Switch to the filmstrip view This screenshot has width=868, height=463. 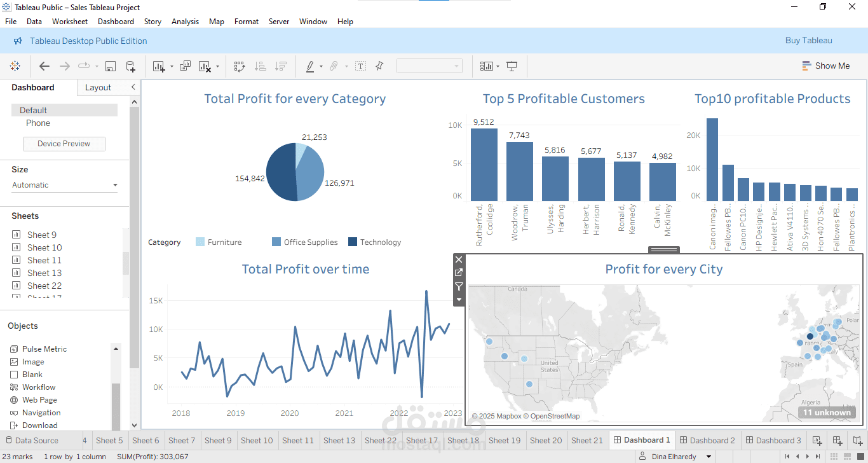pos(847,456)
